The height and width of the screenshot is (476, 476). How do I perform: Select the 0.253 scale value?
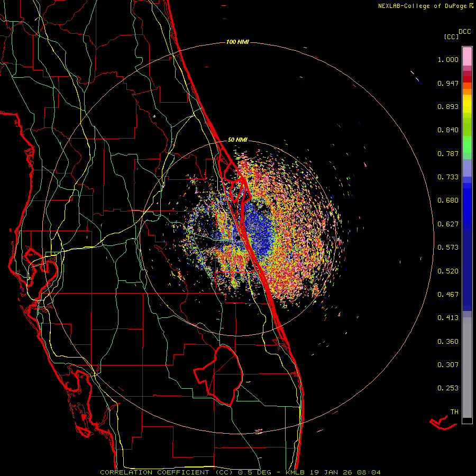coord(448,388)
